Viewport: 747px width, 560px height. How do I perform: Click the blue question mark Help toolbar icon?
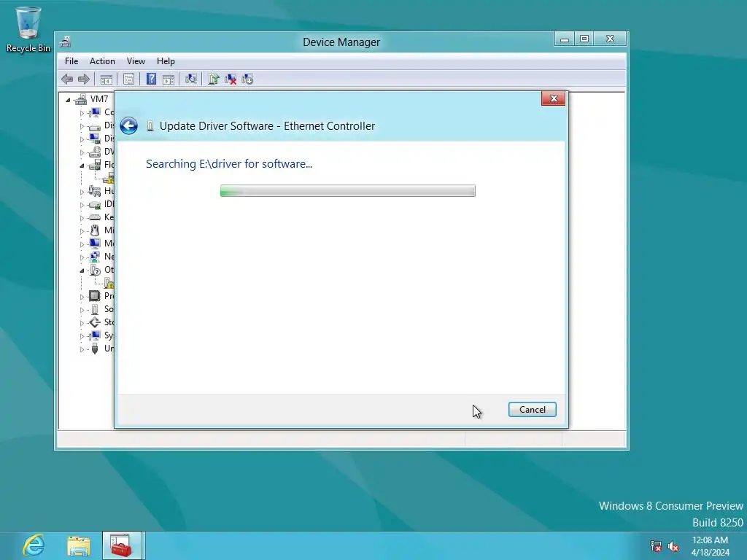point(151,79)
